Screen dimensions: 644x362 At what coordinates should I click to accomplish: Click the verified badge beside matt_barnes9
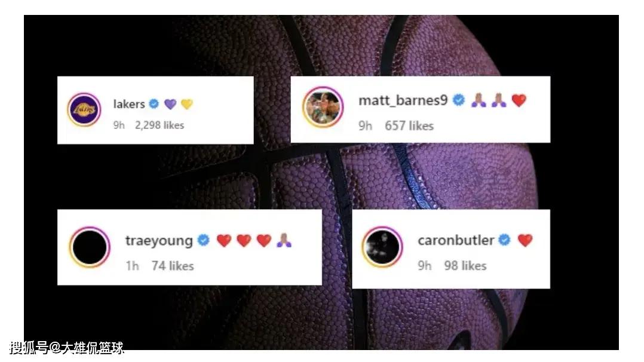pyautogui.click(x=459, y=100)
